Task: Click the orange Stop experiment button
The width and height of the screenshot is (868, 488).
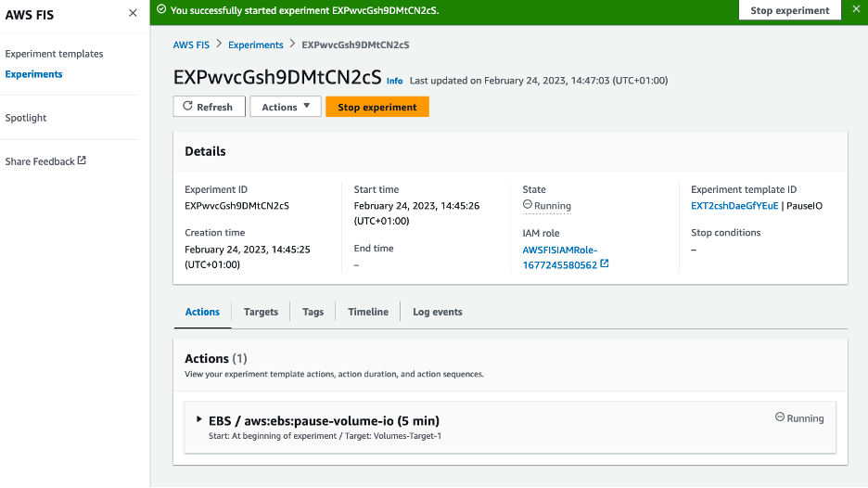Action: [x=377, y=107]
